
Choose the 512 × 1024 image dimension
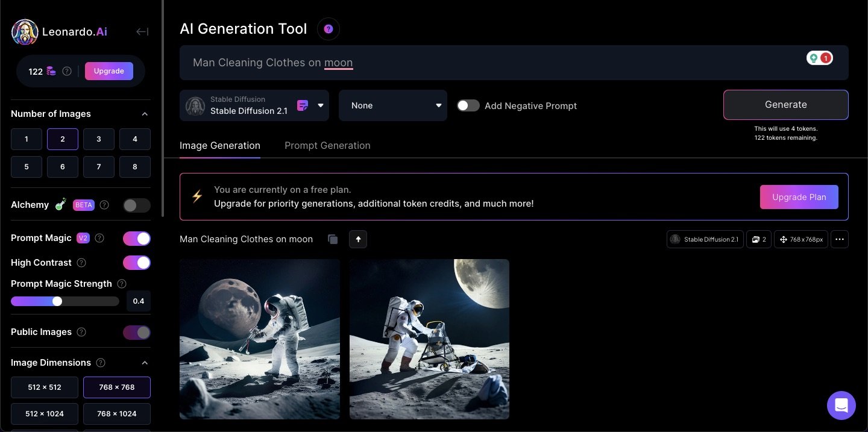coord(45,414)
